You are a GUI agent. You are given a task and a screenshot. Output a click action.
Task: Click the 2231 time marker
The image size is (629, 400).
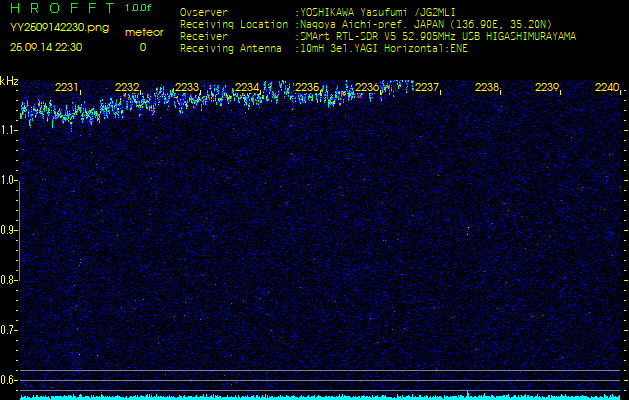(x=66, y=87)
